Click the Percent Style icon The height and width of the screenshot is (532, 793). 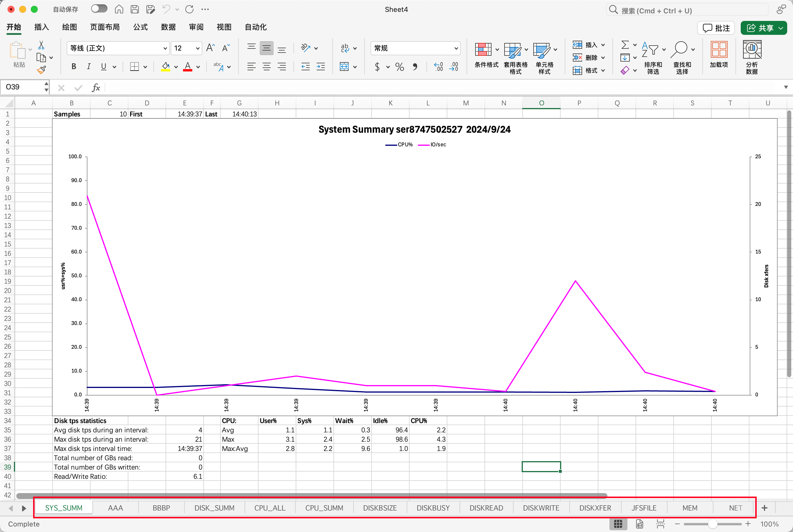399,67
